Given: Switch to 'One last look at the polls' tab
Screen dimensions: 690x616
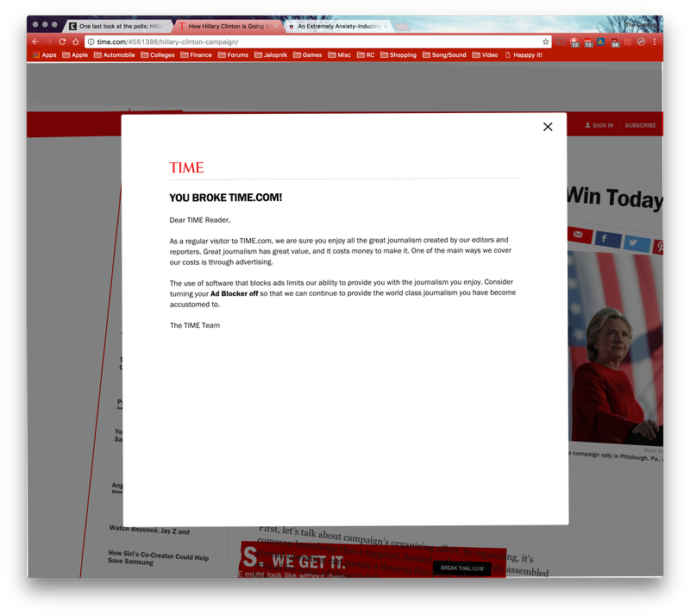Looking at the screenshot, I should coord(119,27).
